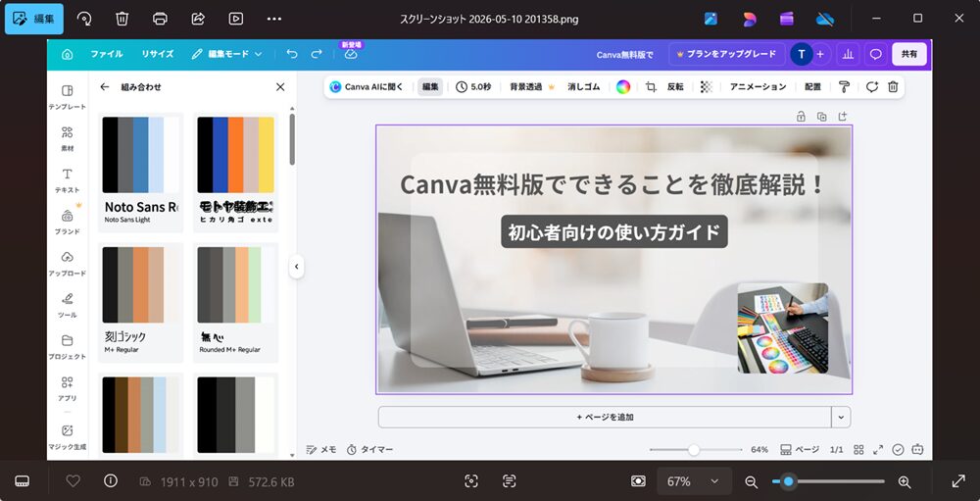Image resolution: width=980 pixels, height=501 pixels.
Task: Print the image via printer icon
Action: pos(160,19)
